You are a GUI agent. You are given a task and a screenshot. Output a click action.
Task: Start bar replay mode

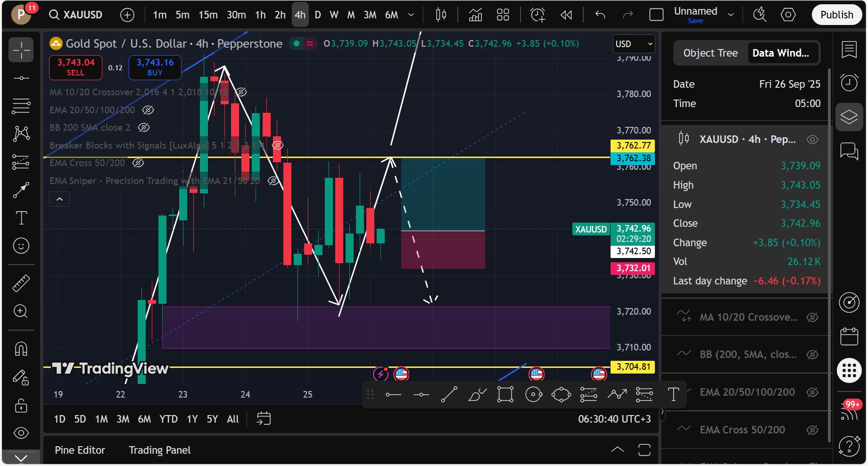(566, 15)
